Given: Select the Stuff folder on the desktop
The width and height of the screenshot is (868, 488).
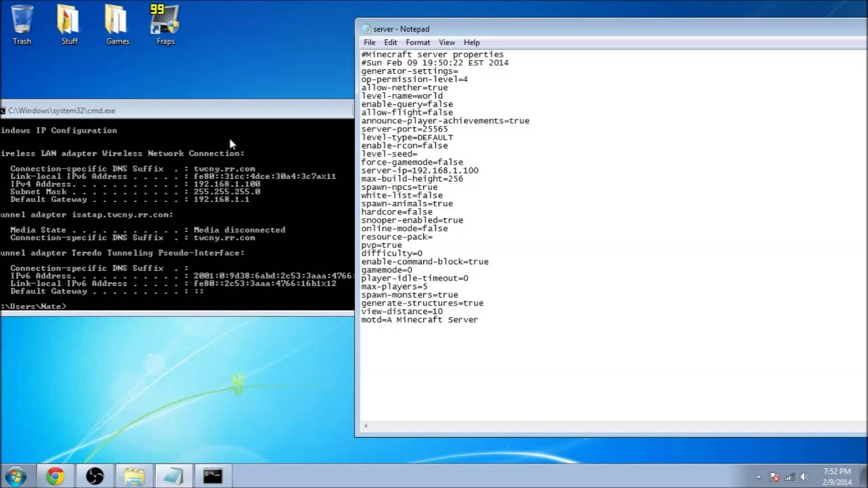Looking at the screenshot, I should 69,25.
